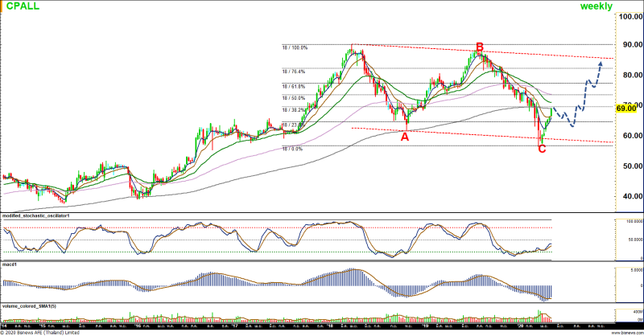Click the red wave label C
Image resolution: width=644 pixels, height=336 pixels.
pos(541,149)
